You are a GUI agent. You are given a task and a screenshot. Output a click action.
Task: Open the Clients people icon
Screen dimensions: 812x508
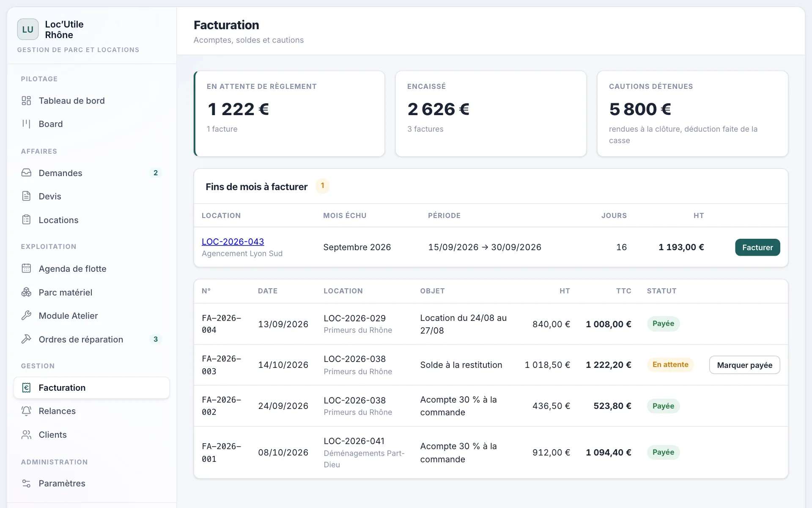click(26, 434)
